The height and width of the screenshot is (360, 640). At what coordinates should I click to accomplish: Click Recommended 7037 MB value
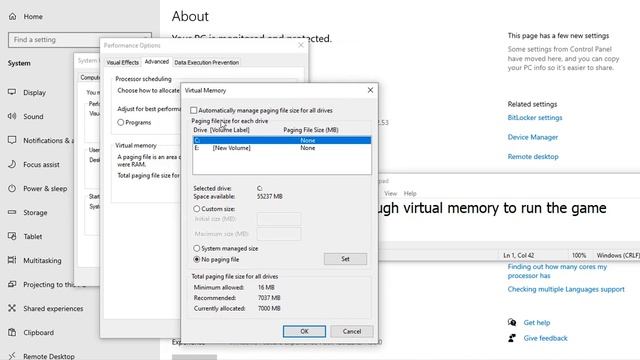click(x=269, y=298)
